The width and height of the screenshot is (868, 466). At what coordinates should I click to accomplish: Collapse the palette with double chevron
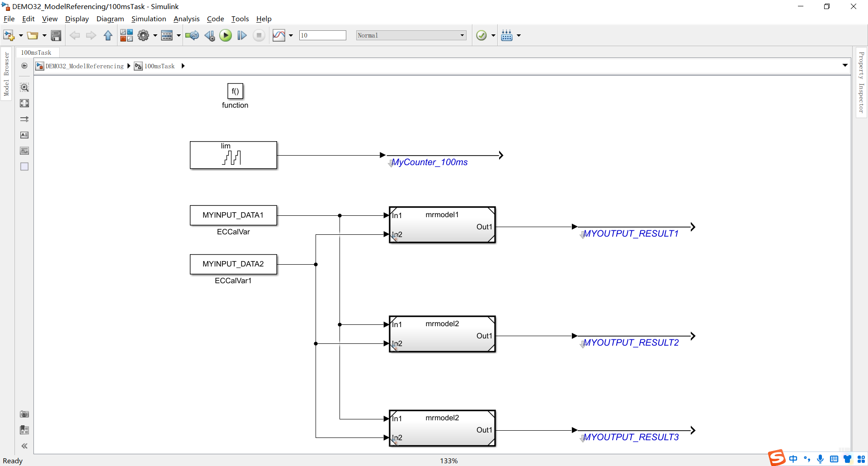(24, 446)
